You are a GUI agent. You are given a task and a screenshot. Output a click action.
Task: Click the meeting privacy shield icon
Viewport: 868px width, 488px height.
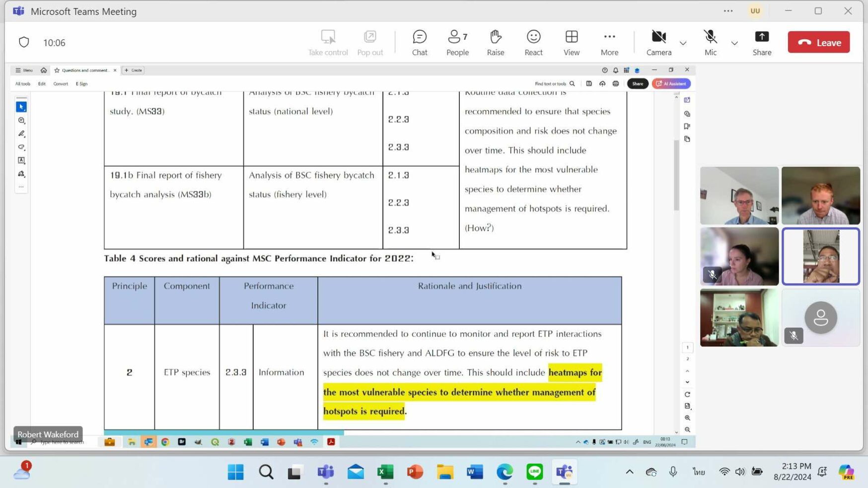24,42
